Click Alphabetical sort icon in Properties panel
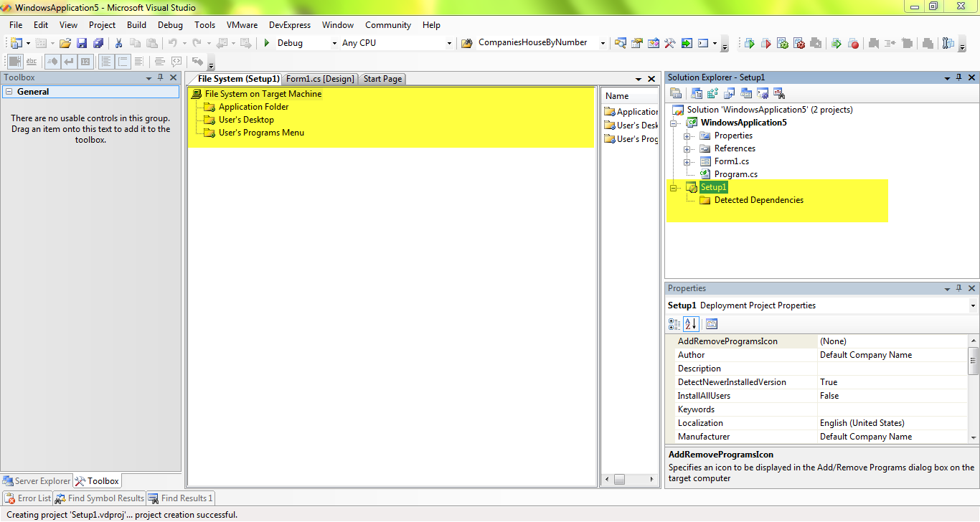The height and width of the screenshot is (522, 980). [x=691, y=324]
